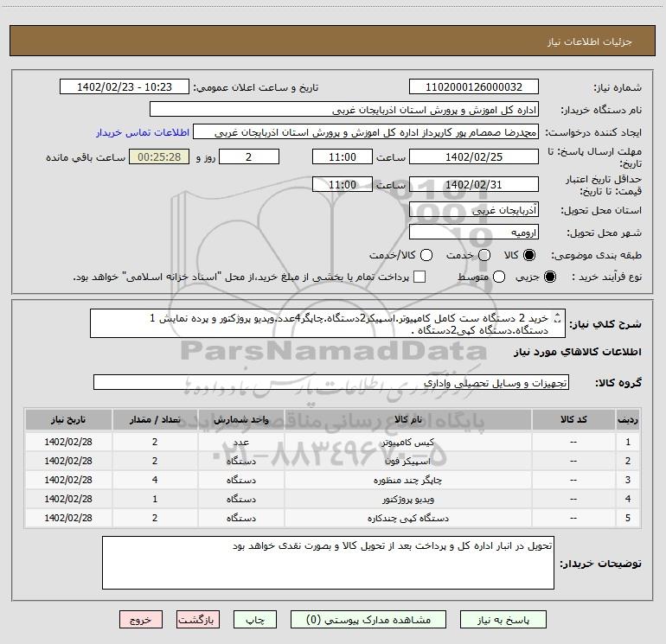This screenshot has width=666, height=644.
Task: Click the کد کالا column header
Action: click(x=573, y=420)
